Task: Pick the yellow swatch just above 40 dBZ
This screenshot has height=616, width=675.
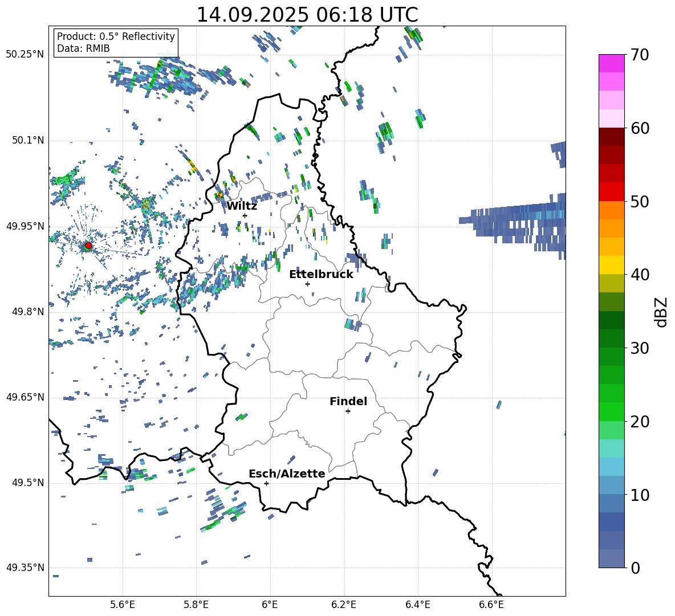Action: [x=612, y=265]
